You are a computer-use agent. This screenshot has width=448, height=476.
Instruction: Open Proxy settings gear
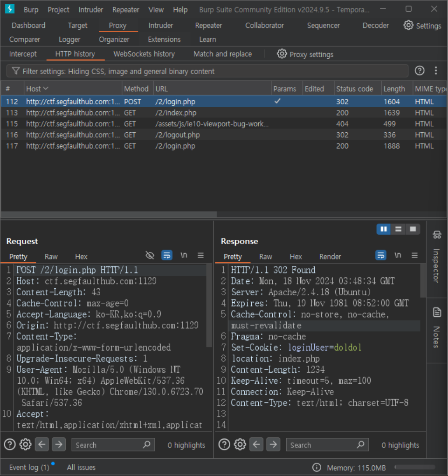[x=282, y=54]
